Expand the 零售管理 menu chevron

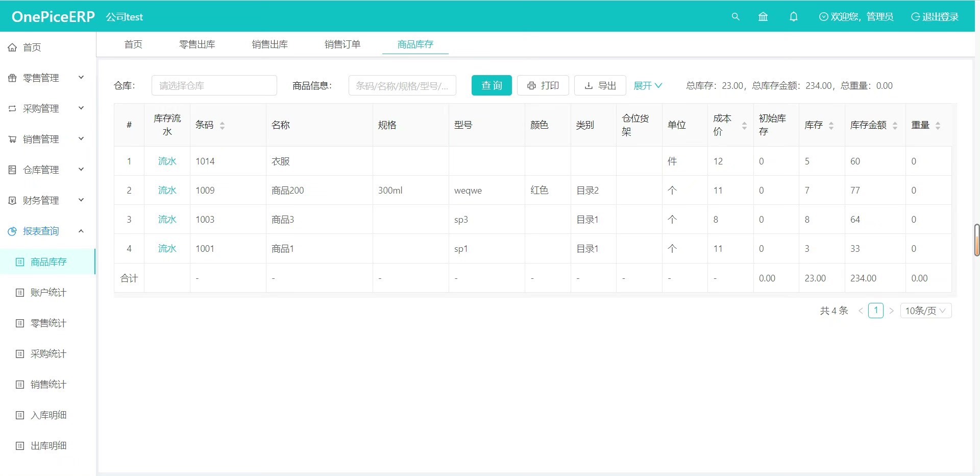pyautogui.click(x=81, y=78)
